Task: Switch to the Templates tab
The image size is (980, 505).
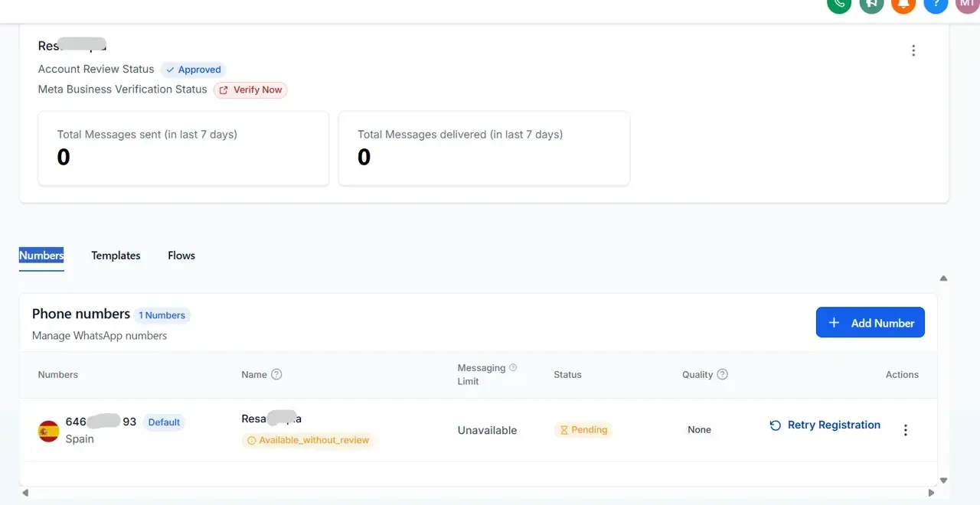Action: [116, 256]
